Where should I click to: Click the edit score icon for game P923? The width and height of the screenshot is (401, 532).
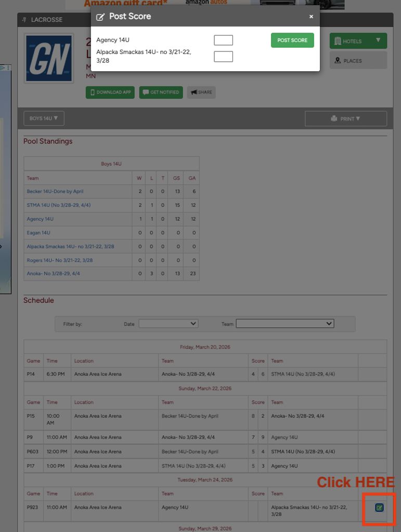379,508
